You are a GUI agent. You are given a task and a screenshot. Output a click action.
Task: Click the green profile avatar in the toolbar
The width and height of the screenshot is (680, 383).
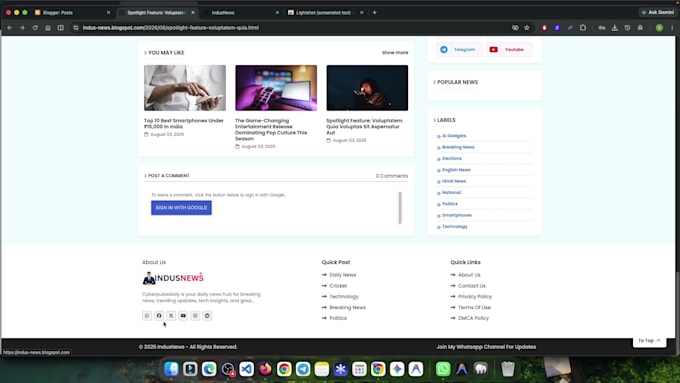(x=659, y=28)
